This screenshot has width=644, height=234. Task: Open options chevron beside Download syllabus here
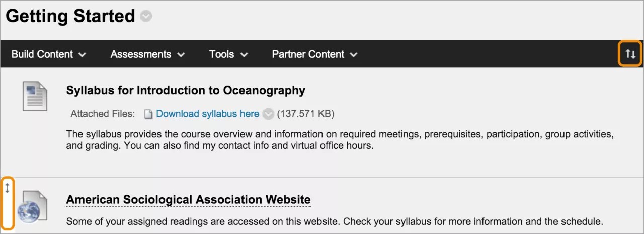[x=269, y=114]
